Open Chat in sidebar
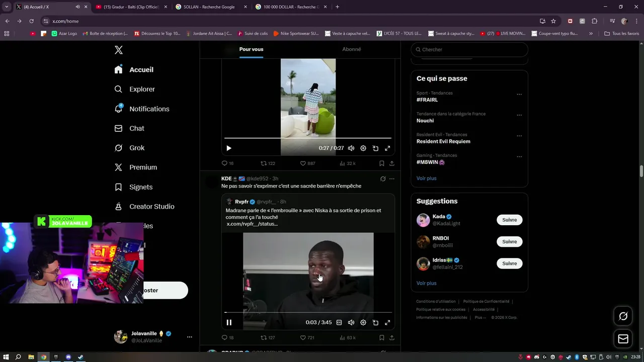 129,128
